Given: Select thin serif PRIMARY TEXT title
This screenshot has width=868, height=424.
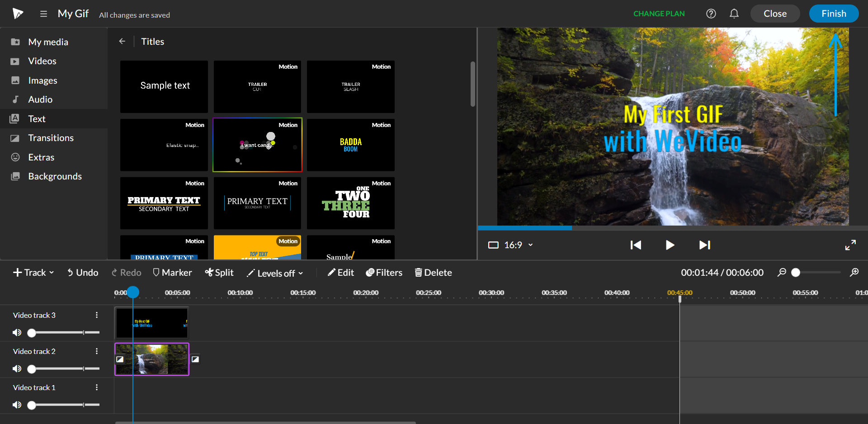Looking at the screenshot, I should click(257, 203).
